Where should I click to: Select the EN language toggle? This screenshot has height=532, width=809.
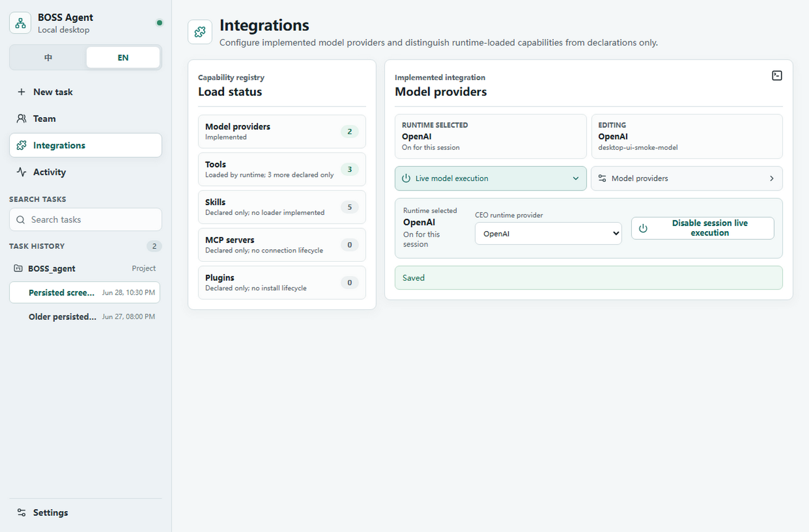tap(123, 57)
